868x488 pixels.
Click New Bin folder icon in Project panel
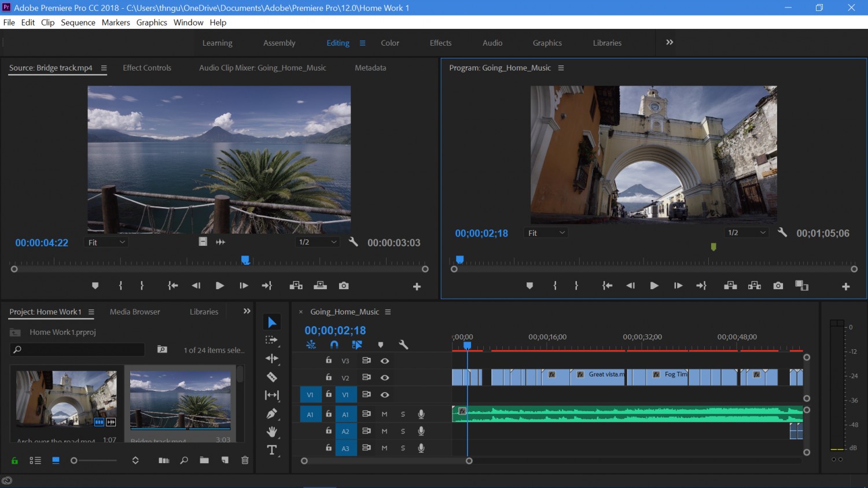[204, 460]
